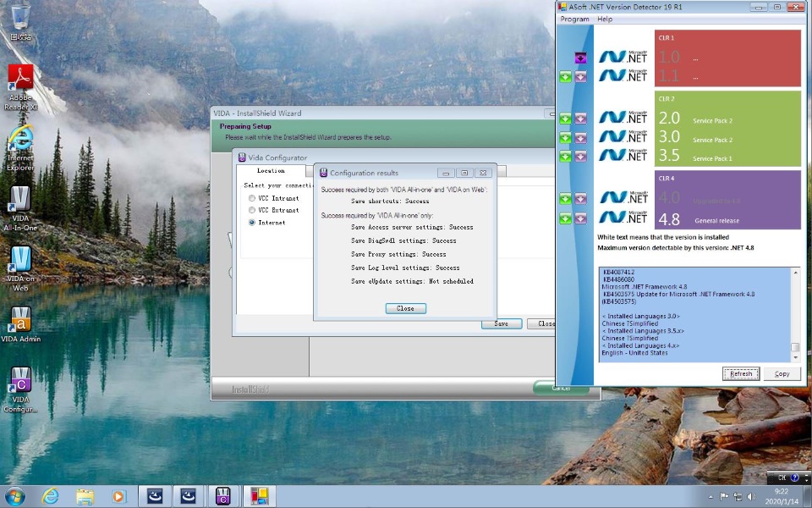Viewport: 812px width, 508px height.
Task: Click Save in the Vida Configurator window
Action: tap(502, 323)
